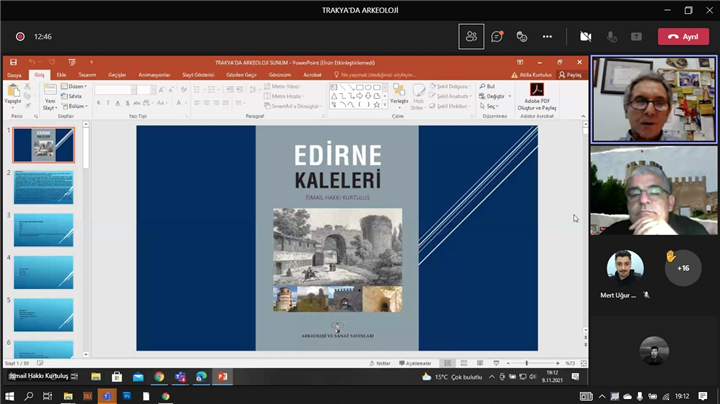Select Mert Uğur participant avatar
The image size is (720, 404).
pyautogui.click(x=625, y=268)
